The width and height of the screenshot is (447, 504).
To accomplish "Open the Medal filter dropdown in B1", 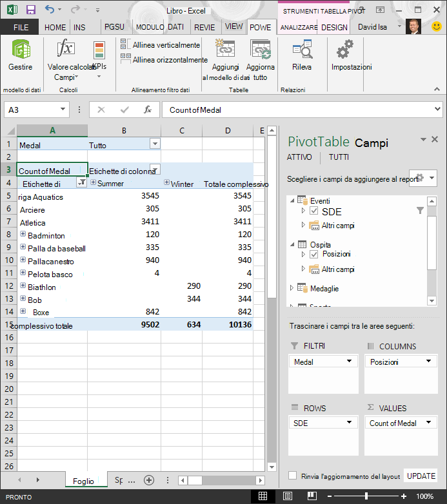I will [155, 144].
